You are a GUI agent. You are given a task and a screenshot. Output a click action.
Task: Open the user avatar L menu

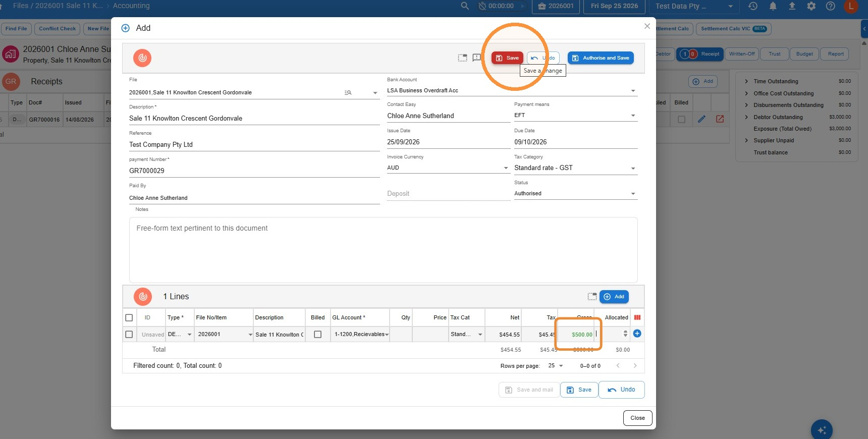click(851, 6)
